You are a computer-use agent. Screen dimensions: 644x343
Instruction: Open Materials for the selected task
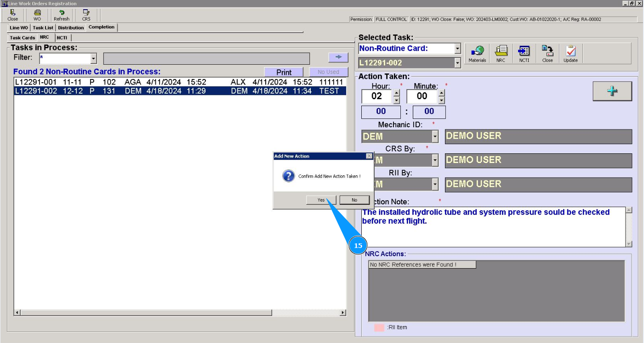[x=477, y=54]
